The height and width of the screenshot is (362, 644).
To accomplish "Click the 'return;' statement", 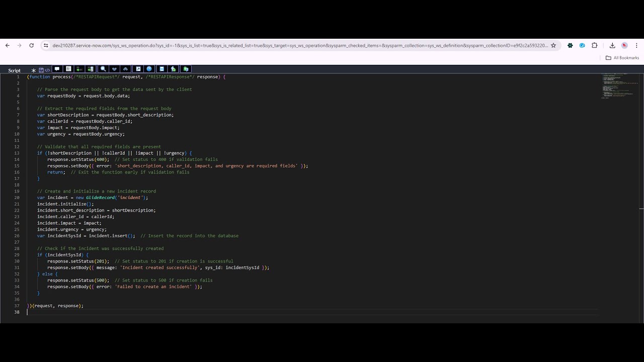I will tap(56, 172).
